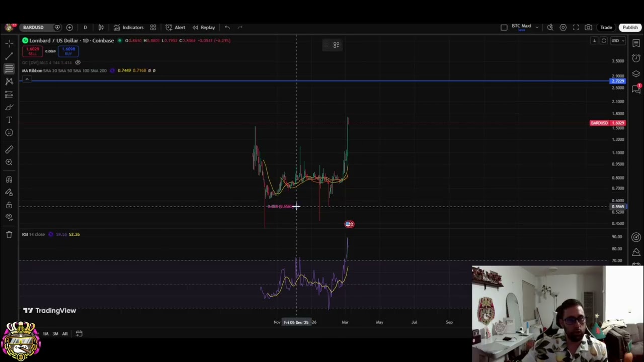Viewport: 644px width, 362px height.
Task: Click the MA Ribbon purple settings circle
Action: [x=112, y=71]
